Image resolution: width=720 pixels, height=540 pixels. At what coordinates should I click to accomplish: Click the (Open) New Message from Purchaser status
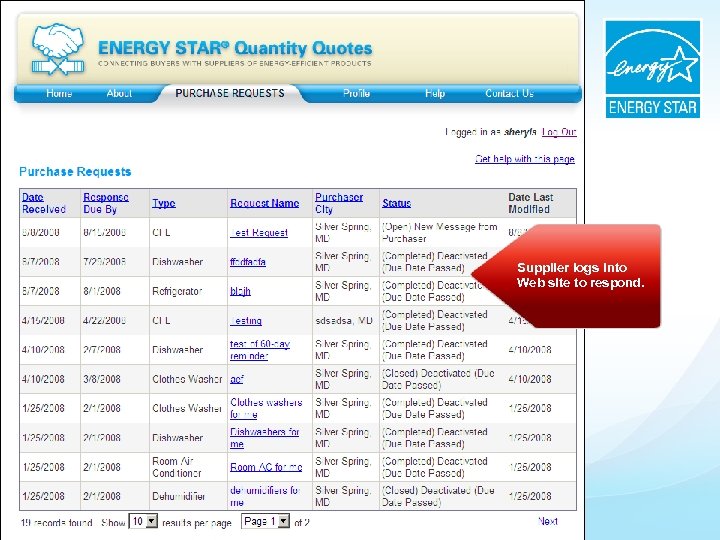point(440,233)
